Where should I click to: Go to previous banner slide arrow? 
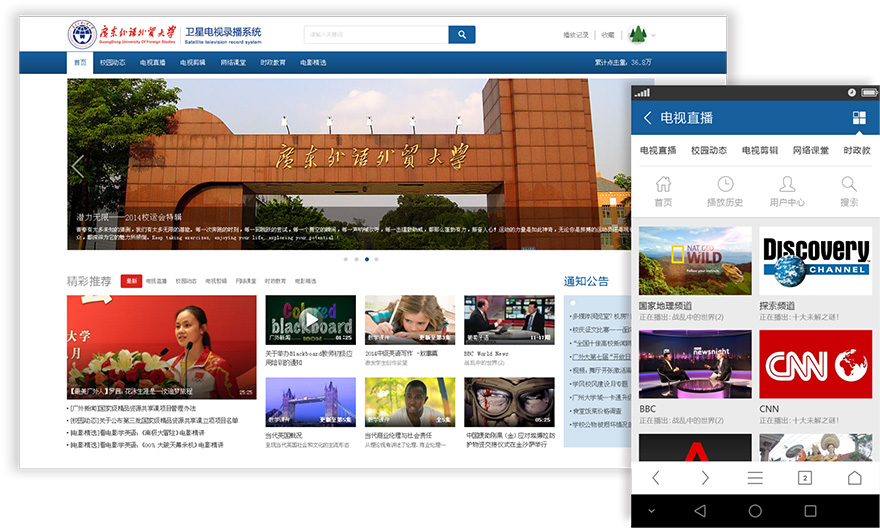click(77, 167)
